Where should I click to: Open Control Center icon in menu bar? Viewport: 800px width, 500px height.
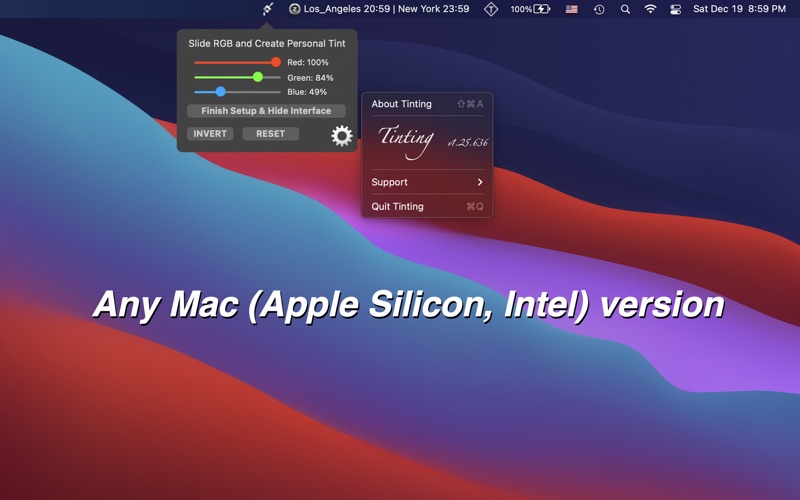[x=676, y=9]
